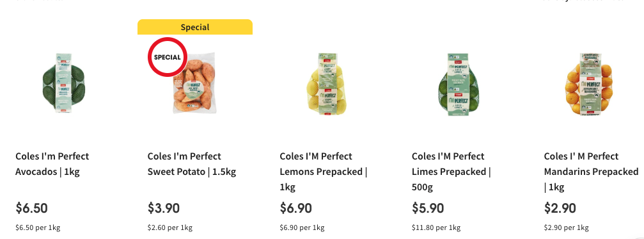Screen dimensions: 644x239
Task: Open the avocados product image
Action: (x=64, y=83)
